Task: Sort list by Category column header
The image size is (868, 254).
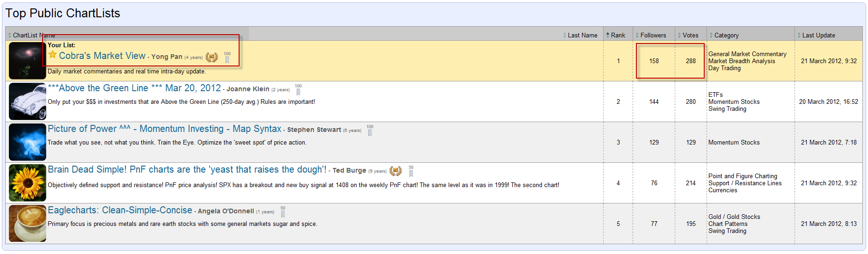Action: tap(724, 35)
